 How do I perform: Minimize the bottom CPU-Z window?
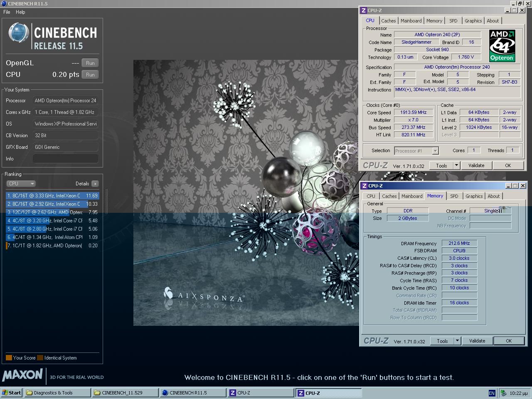click(x=509, y=186)
